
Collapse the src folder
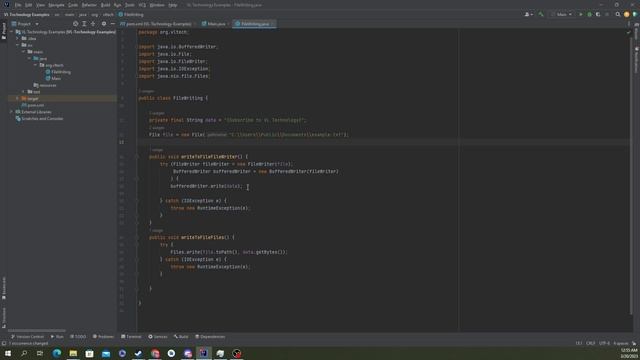(x=18, y=45)
